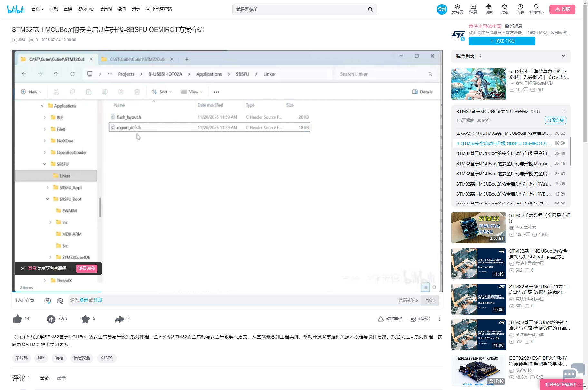Show the collection 简介 description
The image size is (588, 390).
pyautogui.click(x=484, y=120)
